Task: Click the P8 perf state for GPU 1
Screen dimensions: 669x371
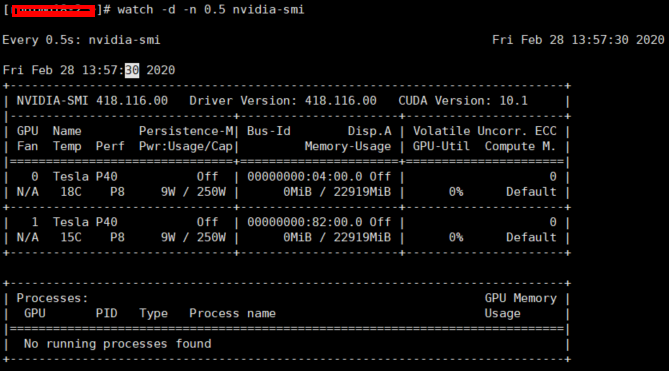Action: click(117, 238)
